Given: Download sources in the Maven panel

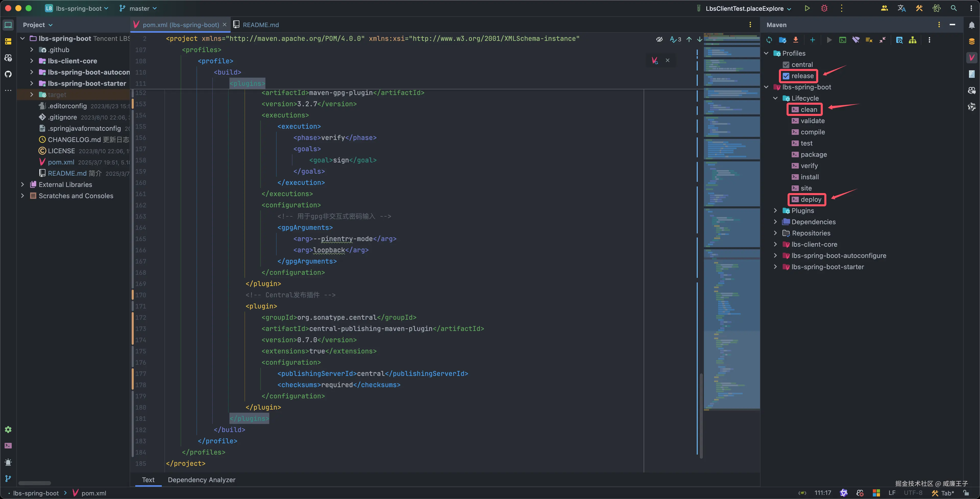Looking at the screenshot, I should 795,40.
